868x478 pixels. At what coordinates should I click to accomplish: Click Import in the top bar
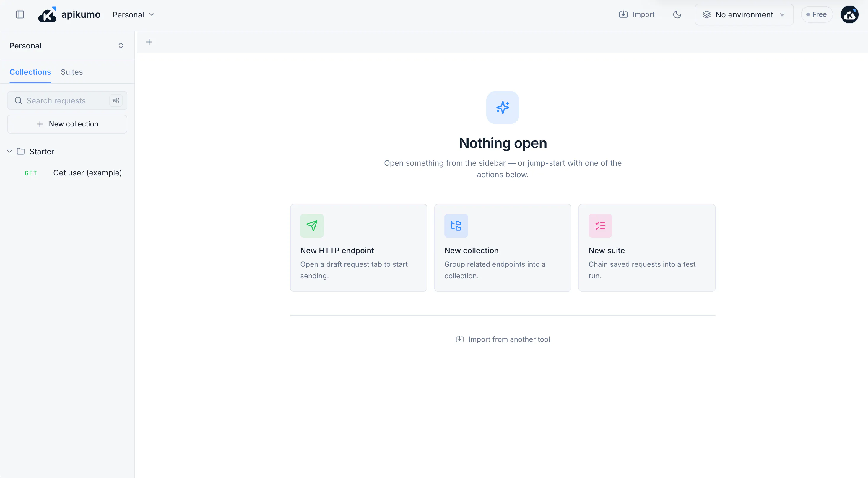click(636, 14)
